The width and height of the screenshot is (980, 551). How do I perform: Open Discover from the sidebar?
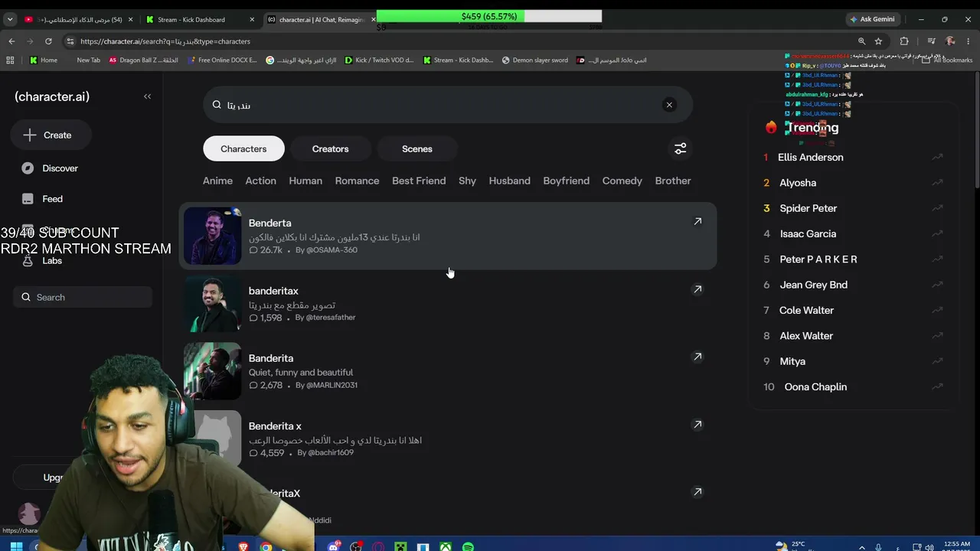[50, 168]
